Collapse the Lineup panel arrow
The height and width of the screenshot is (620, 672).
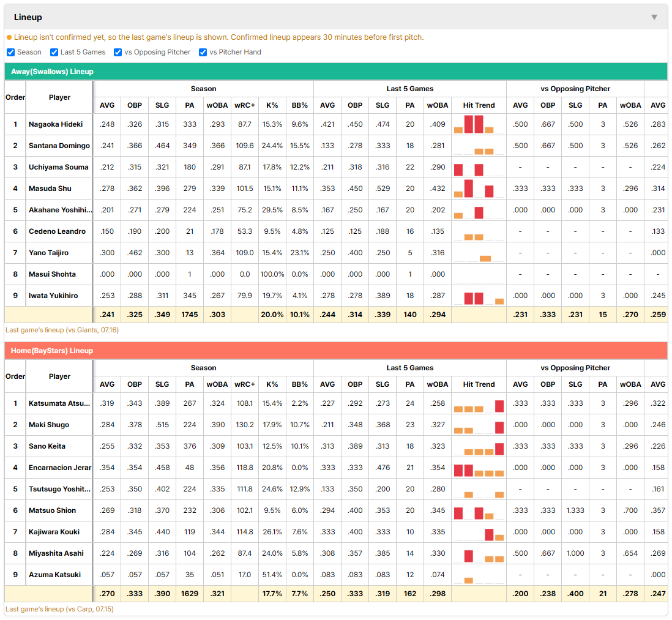[654, 17]
